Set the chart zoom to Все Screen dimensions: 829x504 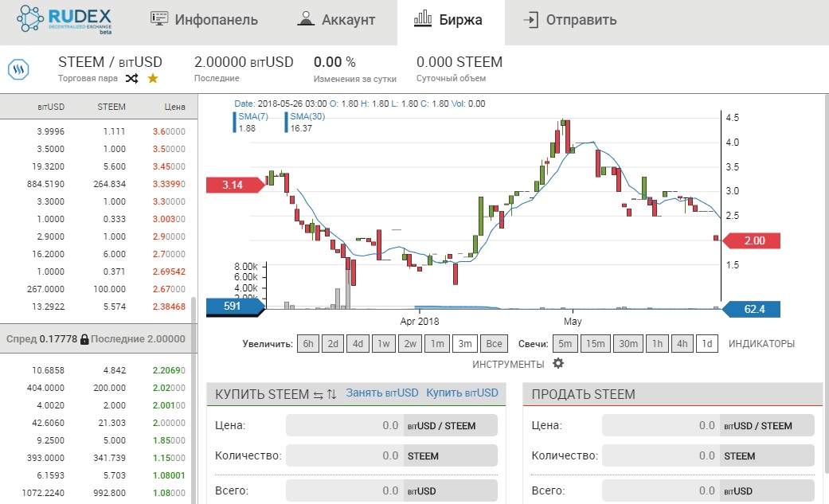click(x=495, y=344)
